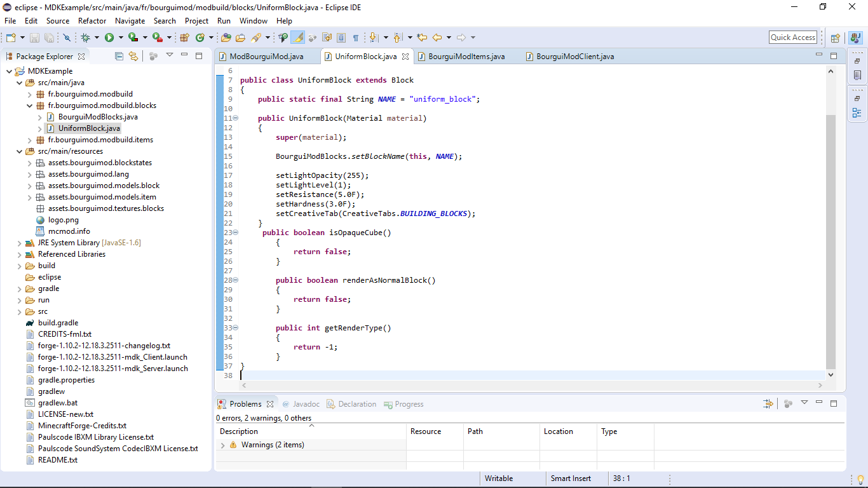Toggle Mark Occurrences highlighter button
This screenshot has width=868, height=488.
point(298,38)
